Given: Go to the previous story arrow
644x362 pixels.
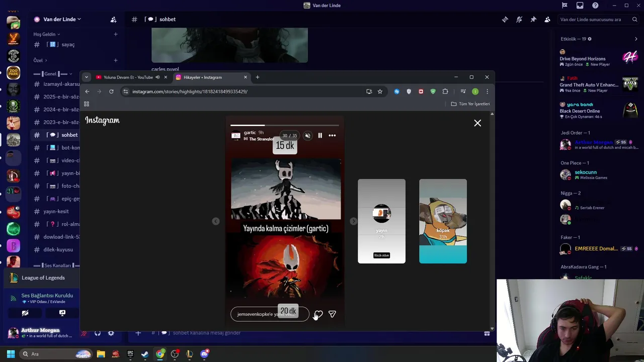Looking at the screenshot, I should [x=215, y=221].
